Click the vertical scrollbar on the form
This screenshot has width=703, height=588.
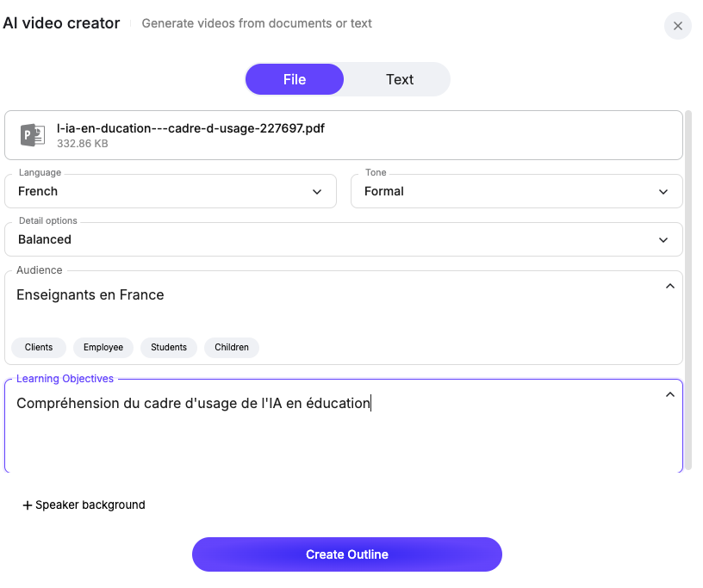pos(688,293)
